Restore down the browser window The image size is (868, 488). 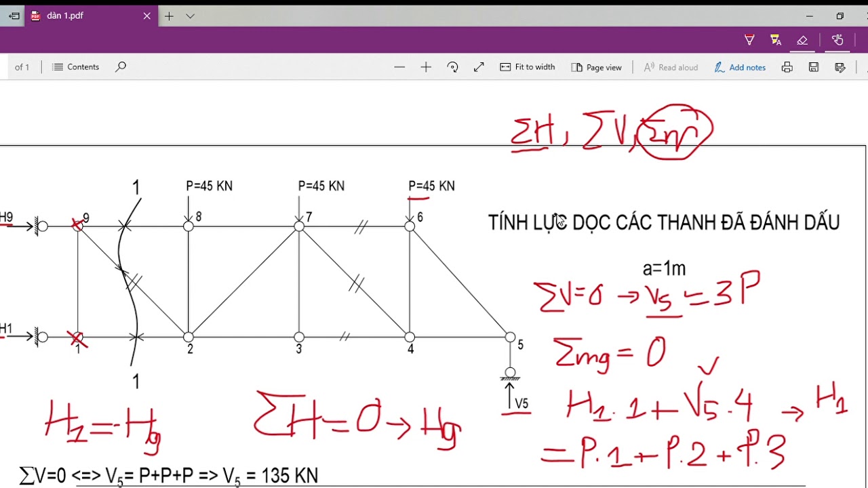pos(840,16)
